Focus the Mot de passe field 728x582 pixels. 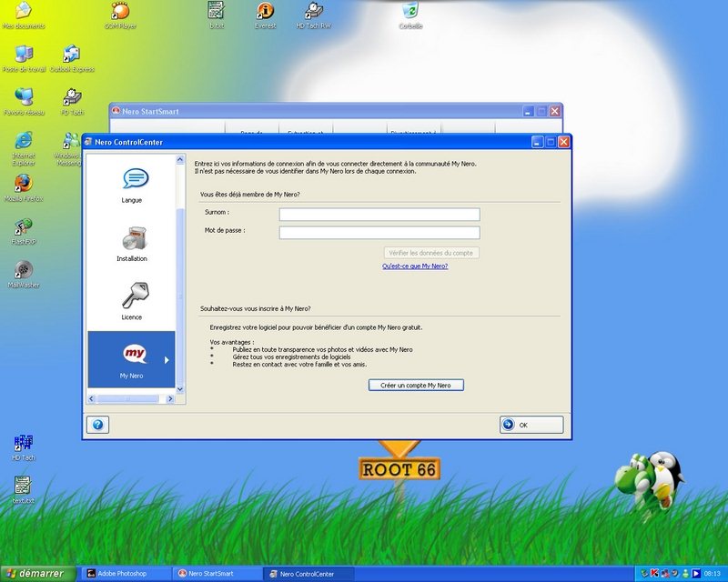click(379, 233)
